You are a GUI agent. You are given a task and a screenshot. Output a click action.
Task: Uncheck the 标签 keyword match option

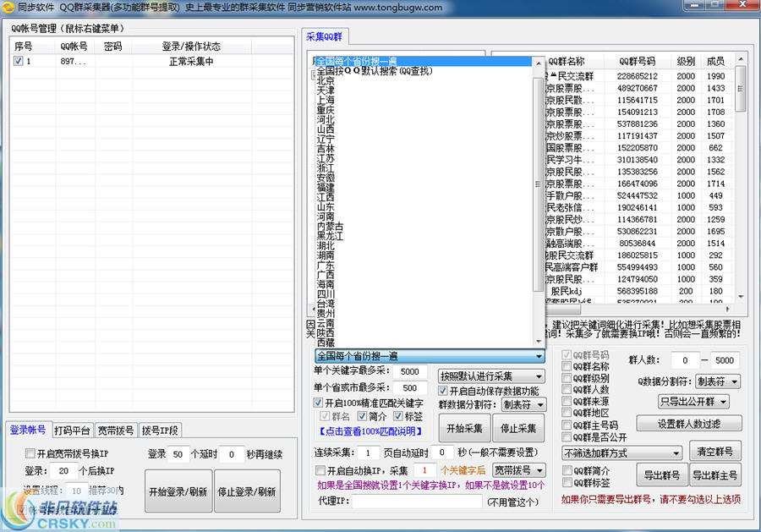click(x=397, y=415)
